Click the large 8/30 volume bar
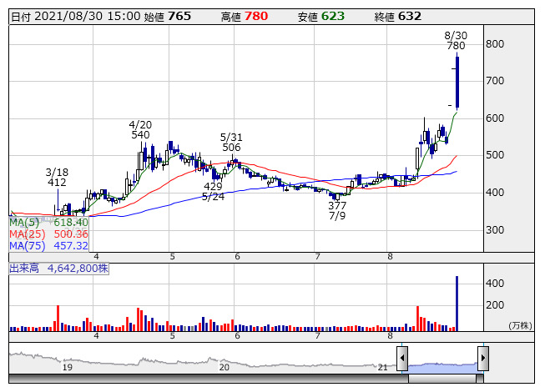Viewport: 545px width, 392px height. [x=457, y=304]
